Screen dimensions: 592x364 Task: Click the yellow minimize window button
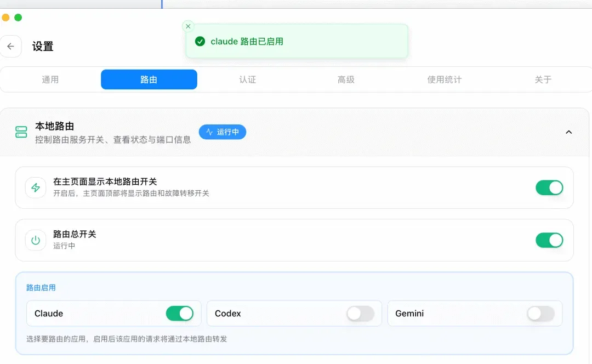5,18
